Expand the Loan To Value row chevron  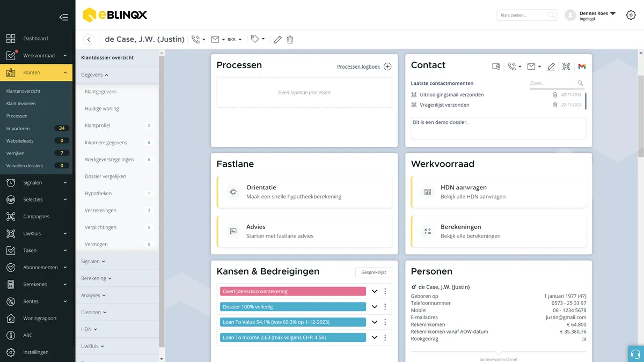(375, 322)
